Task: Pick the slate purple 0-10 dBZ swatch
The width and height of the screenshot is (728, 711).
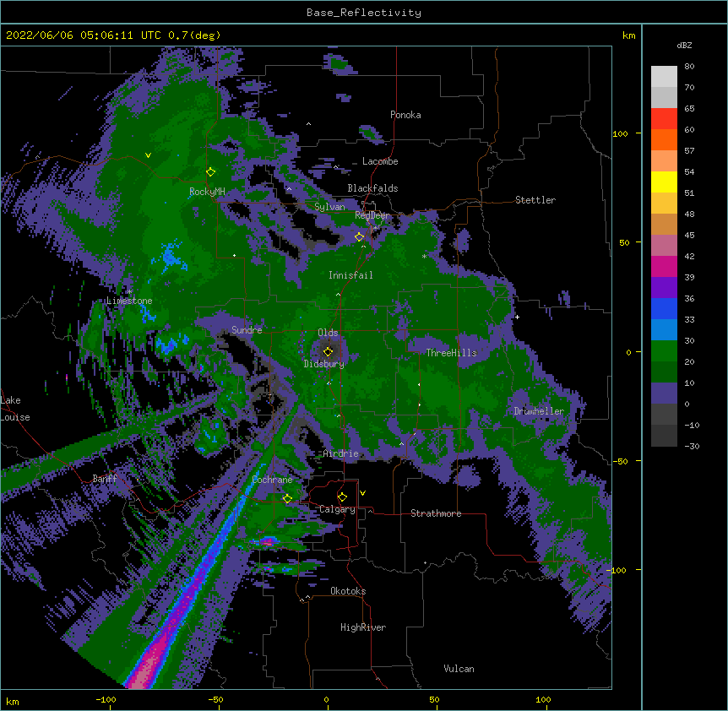Action: 664,393
